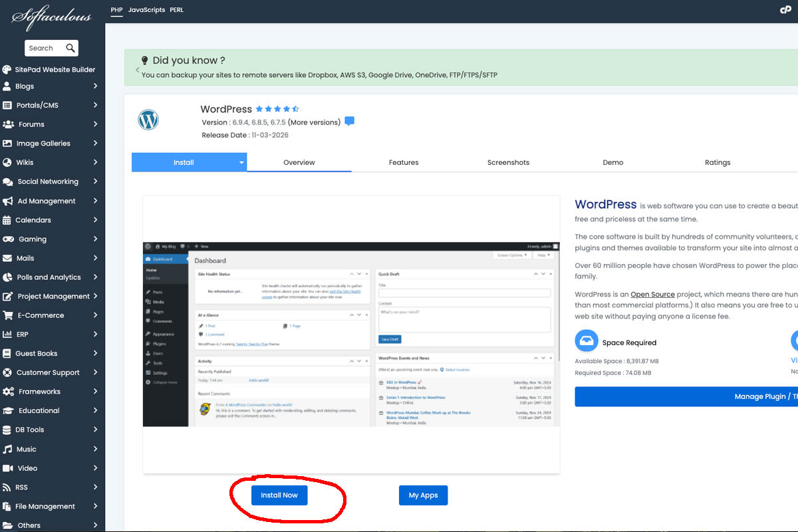Screen dimensions: 798x532
Task: Click the WordPress star rating
Action: click(277, 109)
